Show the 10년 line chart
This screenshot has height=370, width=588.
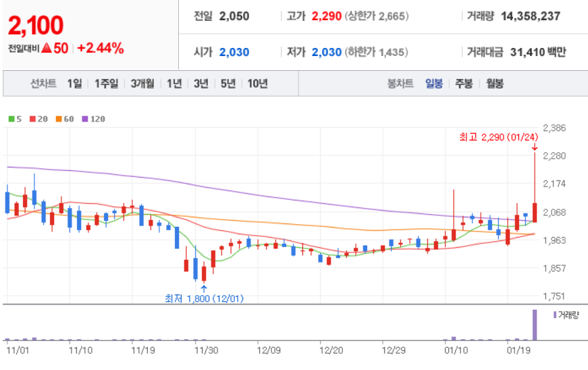click(x=257, y=83)
